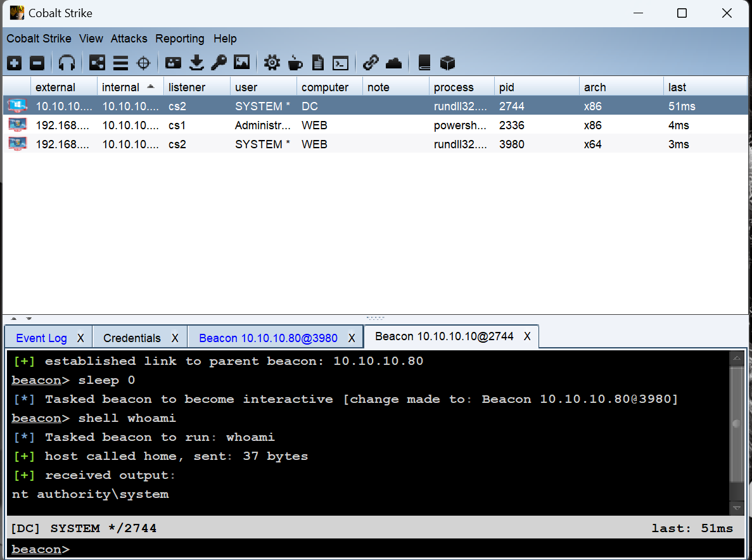Select the cell with pid 2744

coord(537,106)
